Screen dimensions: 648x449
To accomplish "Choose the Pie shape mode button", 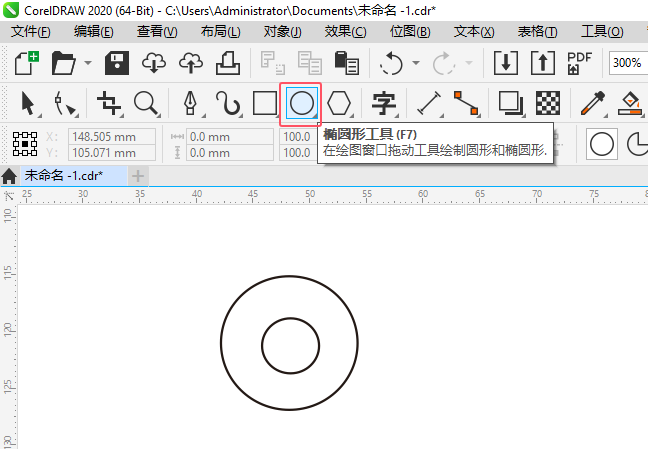I will click(x=636, y=144).
